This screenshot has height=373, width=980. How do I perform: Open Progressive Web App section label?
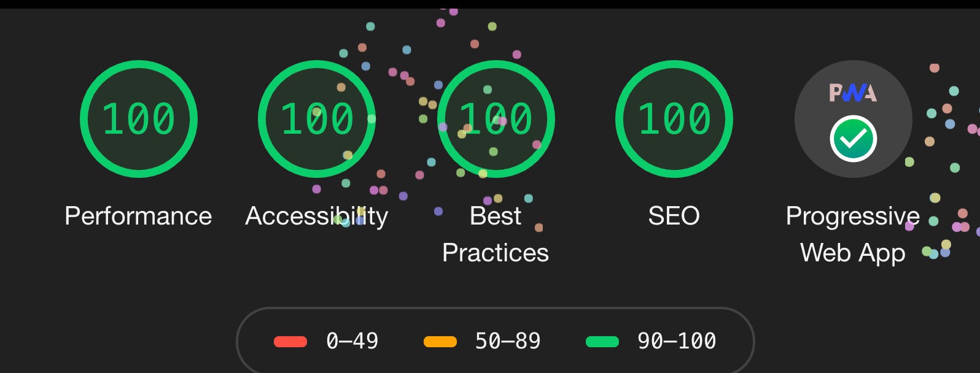(853, 234)
